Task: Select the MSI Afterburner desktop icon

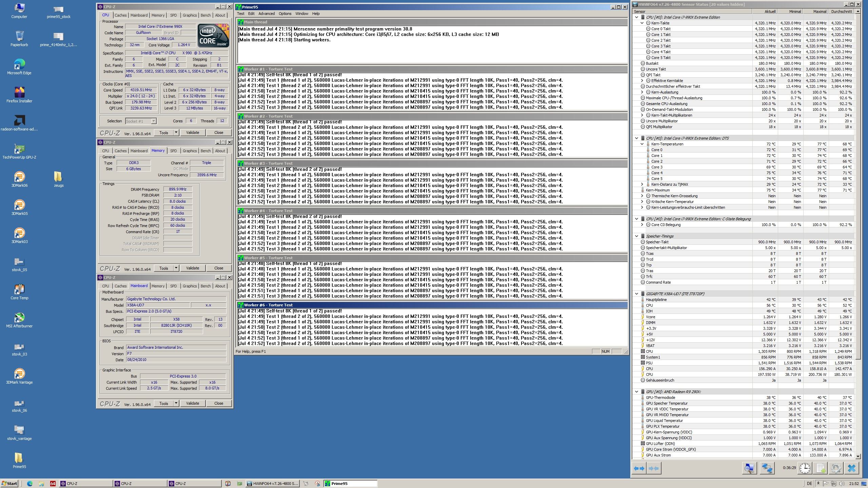Action: click(x=19, y=320)
